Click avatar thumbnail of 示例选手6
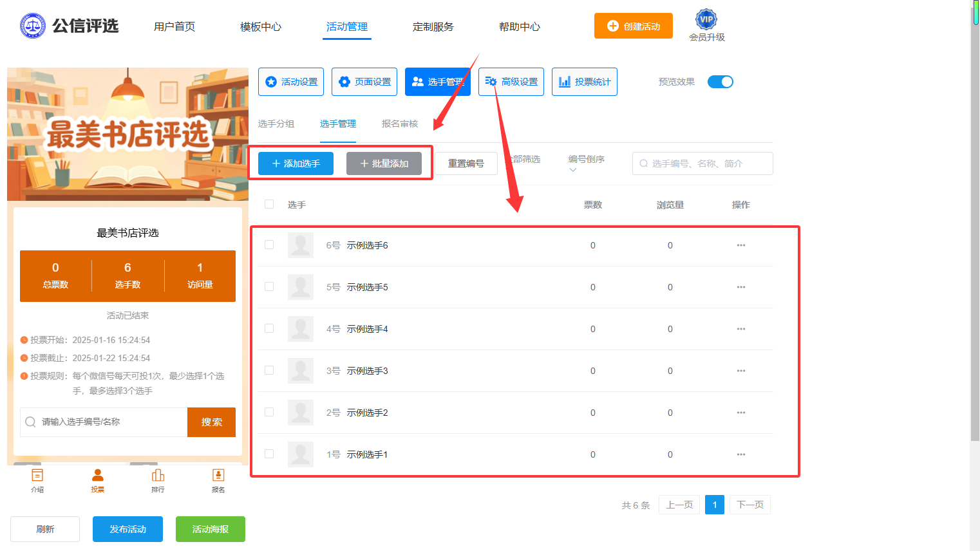 [x=301, y=245]
